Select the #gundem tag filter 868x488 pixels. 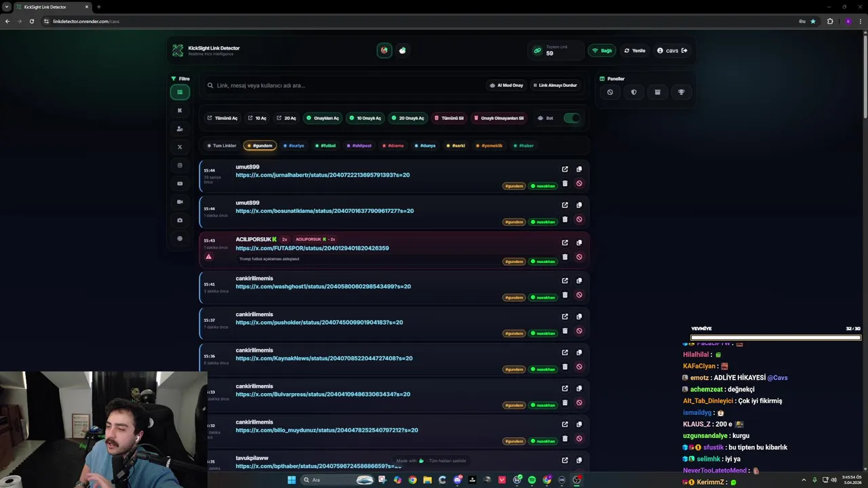tap(260, 146)
